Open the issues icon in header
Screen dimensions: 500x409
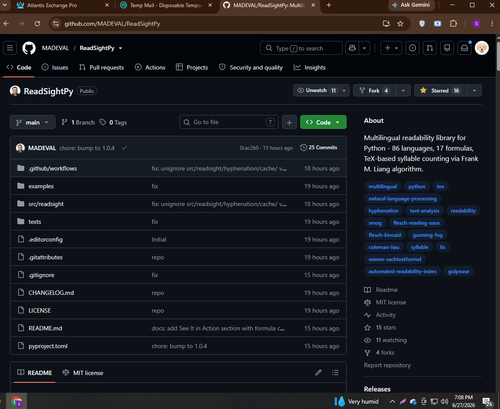tap(412, 48)
